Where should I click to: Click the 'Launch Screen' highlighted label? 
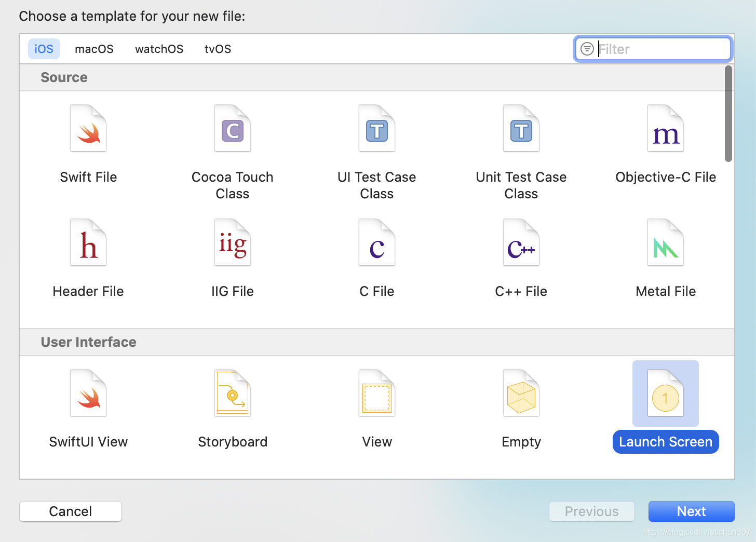[x=666, y=442]
